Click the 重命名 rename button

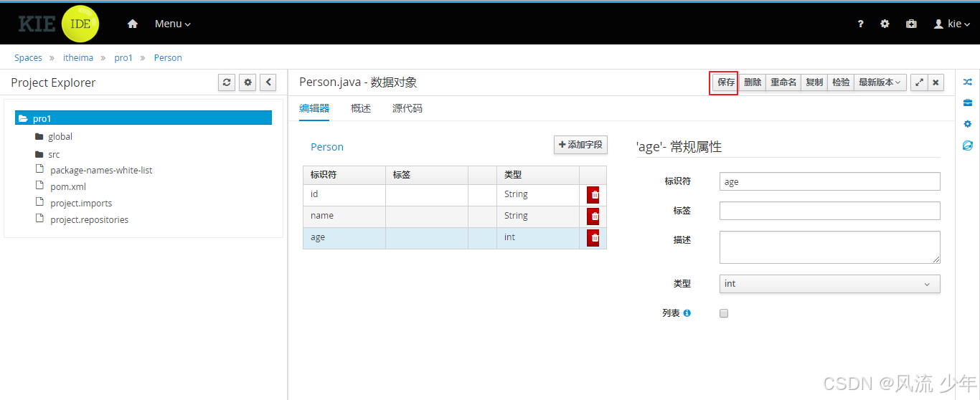(x=783, y=82)
